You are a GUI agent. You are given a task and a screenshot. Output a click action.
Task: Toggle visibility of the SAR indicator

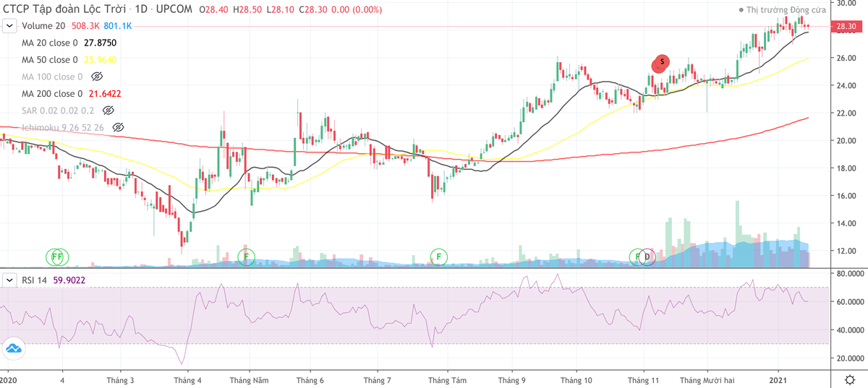(x=109, y=110)
